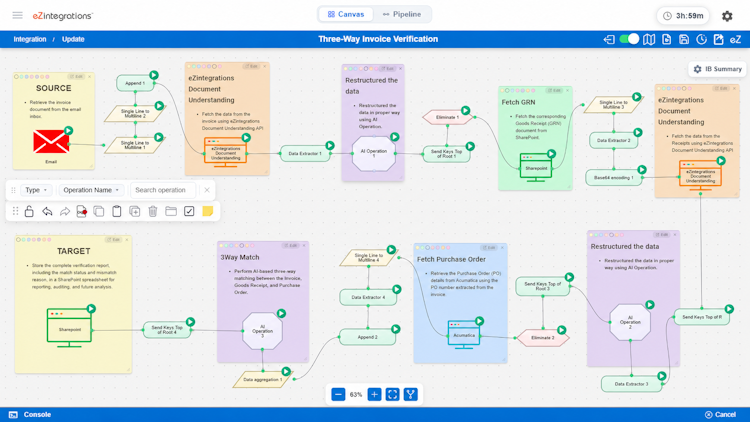Image resolution: width=750 pixels, height=422 pixels.
Task: Open the IB Summary panel
Action: [717, 69]
